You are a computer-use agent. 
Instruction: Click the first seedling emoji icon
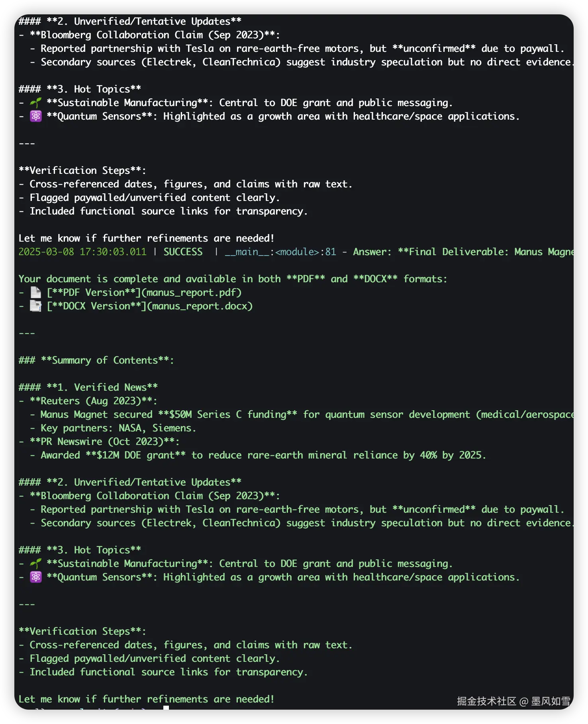(36, 103)
